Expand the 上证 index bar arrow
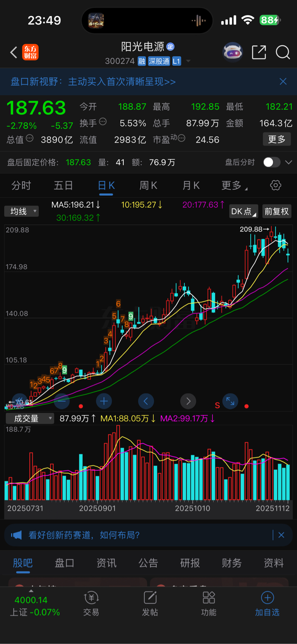Viewport: 297px width, 644px height. (31, 591)
